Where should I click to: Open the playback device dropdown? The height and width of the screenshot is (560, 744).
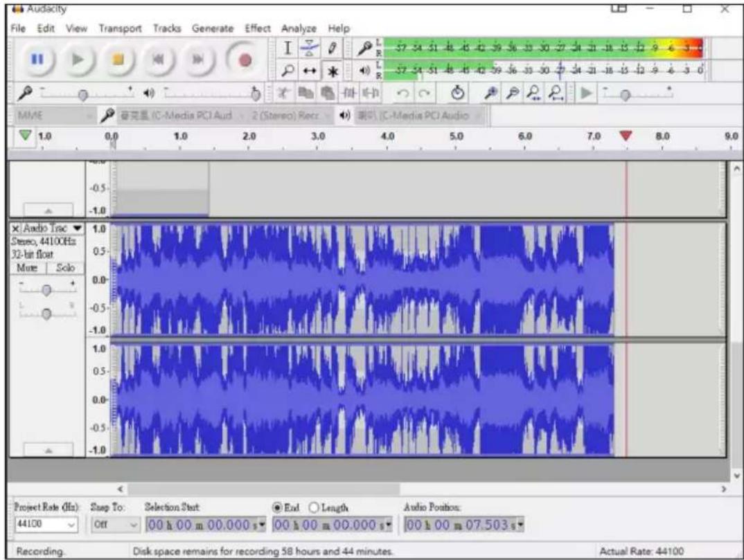(x=419, y=115)
